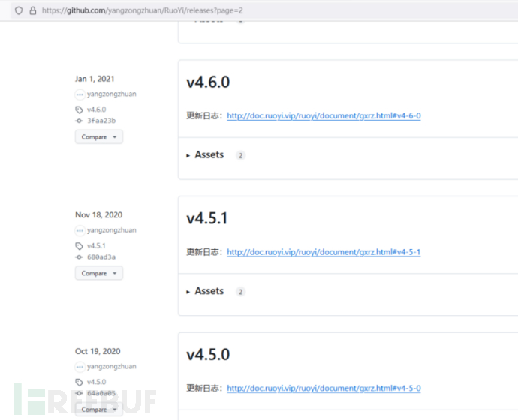518x420 pixels.
Task: Click commit hash 3faa23b
Action: point(101,121)
